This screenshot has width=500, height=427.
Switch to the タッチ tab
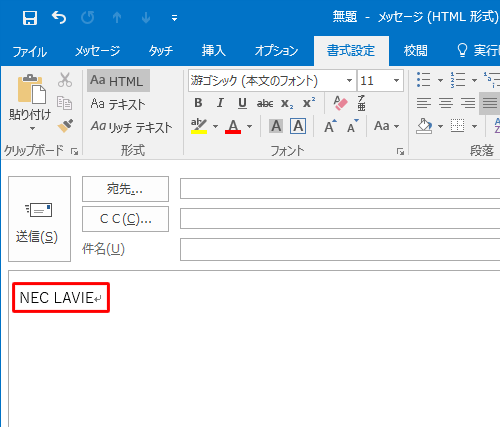(161, 51)
